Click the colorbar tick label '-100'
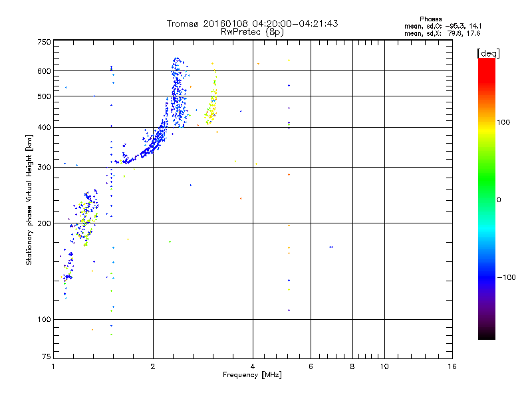The height and width of the screenshot is (399, 532). (506, 277)
